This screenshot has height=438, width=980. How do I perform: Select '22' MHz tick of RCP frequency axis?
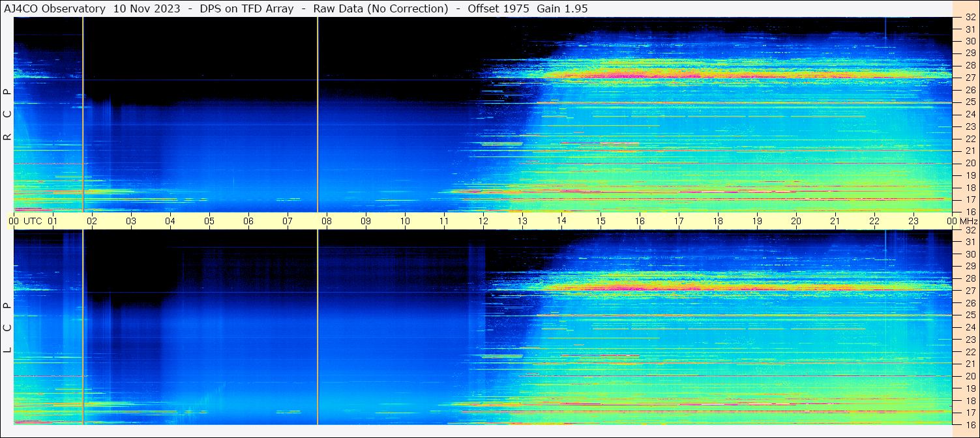tap(970, 139)
